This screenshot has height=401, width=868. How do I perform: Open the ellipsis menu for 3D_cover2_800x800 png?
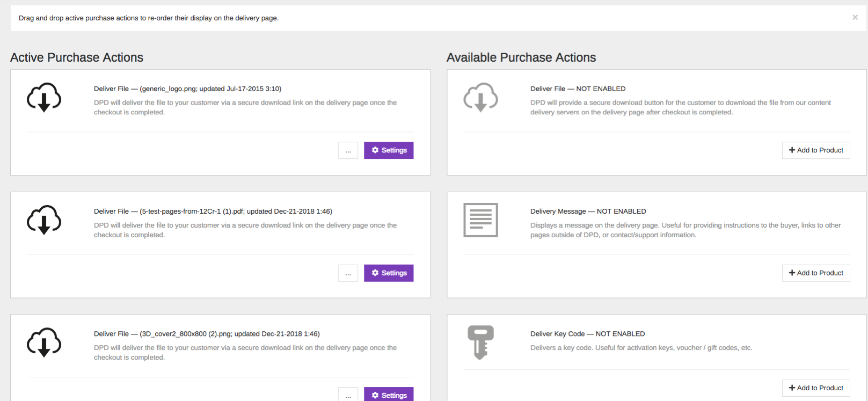tap(348, 395)
